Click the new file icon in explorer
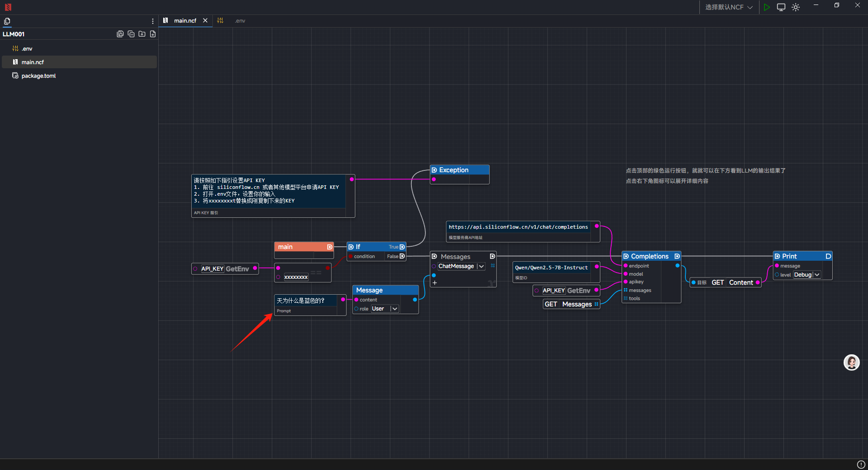 153,34
